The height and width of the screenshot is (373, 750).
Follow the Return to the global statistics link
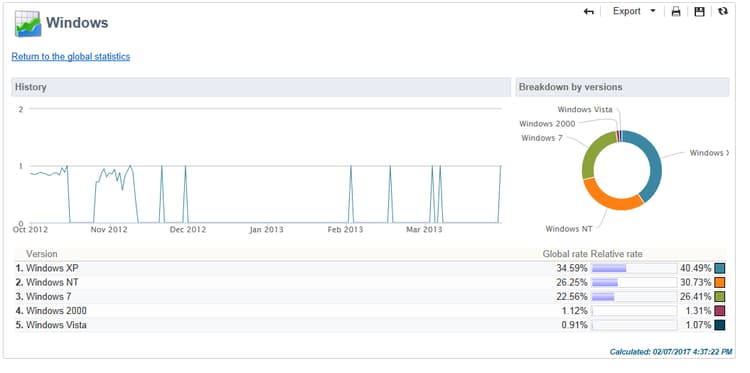71,56
